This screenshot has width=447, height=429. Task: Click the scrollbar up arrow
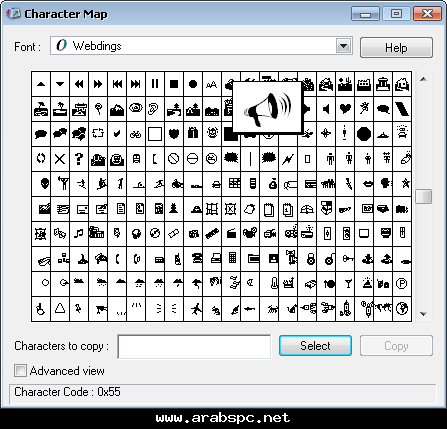click(423, 79)
